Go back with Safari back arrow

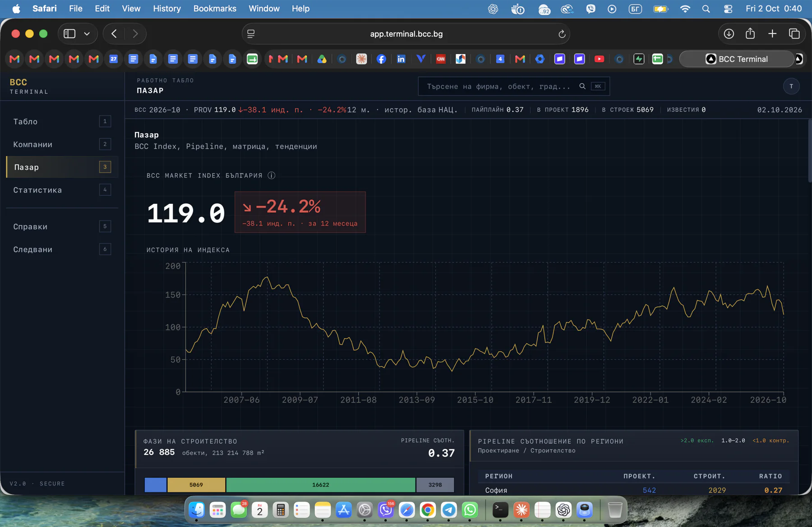click(114, 34)
